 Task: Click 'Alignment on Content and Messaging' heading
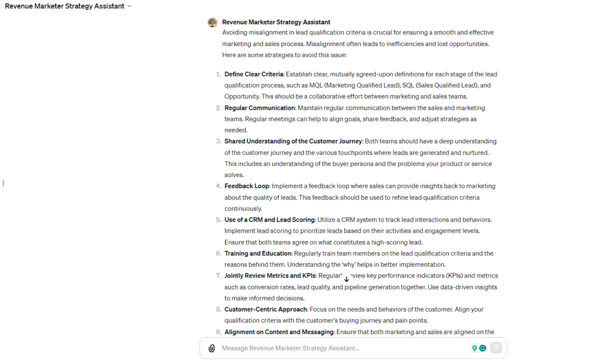pyautogui.click(x=279, y=332)
